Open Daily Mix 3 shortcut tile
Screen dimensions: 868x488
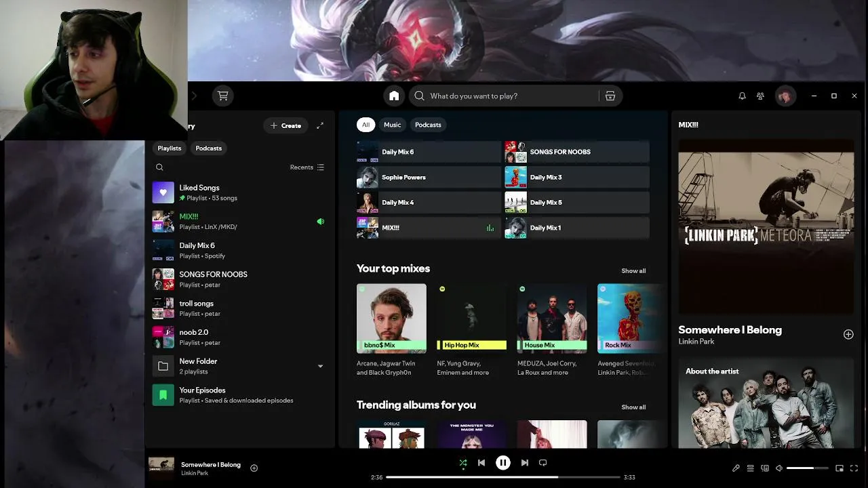[577, 177]
